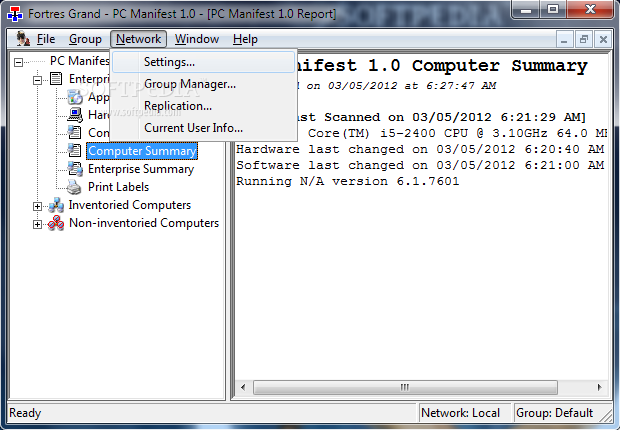Click the Ready status text
Viewport: 620px width, 430px height.
point(25,413)
